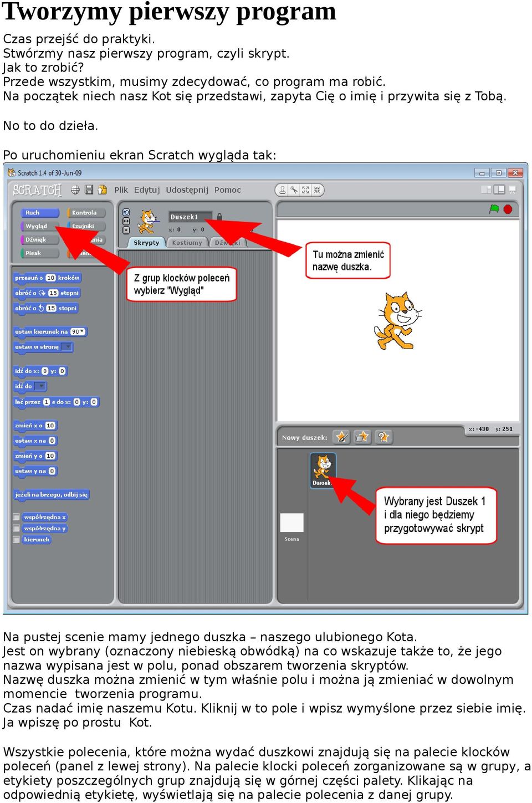This screenshot has height=803, width=532.
Task: Paint a new sprite with the brush-star icon
Action: pos(342,437)
